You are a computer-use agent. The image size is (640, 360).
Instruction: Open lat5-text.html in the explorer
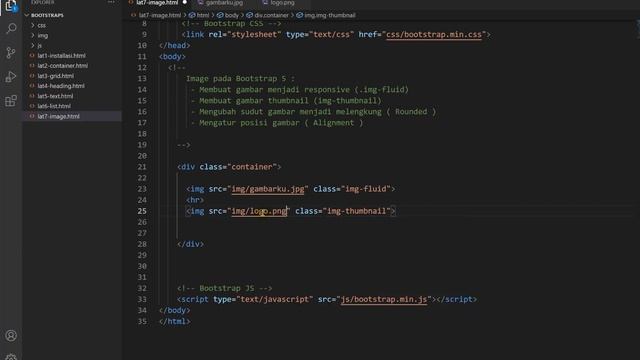click(55, 96)
